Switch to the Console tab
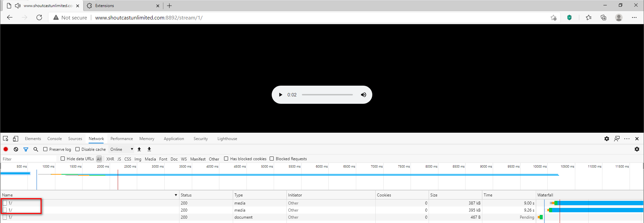644x223 pixels. (x=54, y=139)
